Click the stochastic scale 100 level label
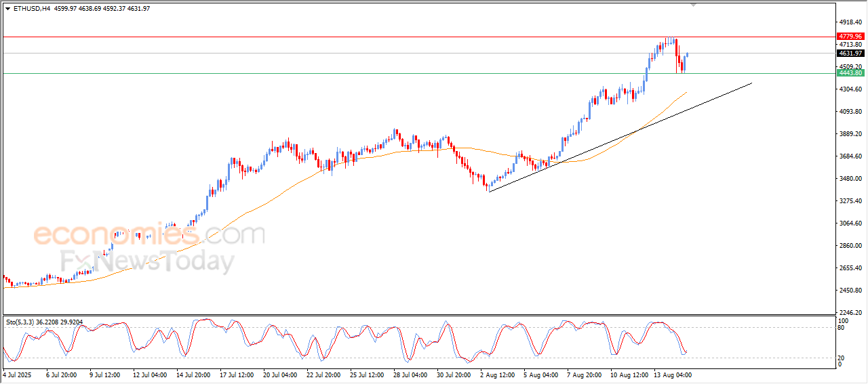 click(x=843, y=320)
